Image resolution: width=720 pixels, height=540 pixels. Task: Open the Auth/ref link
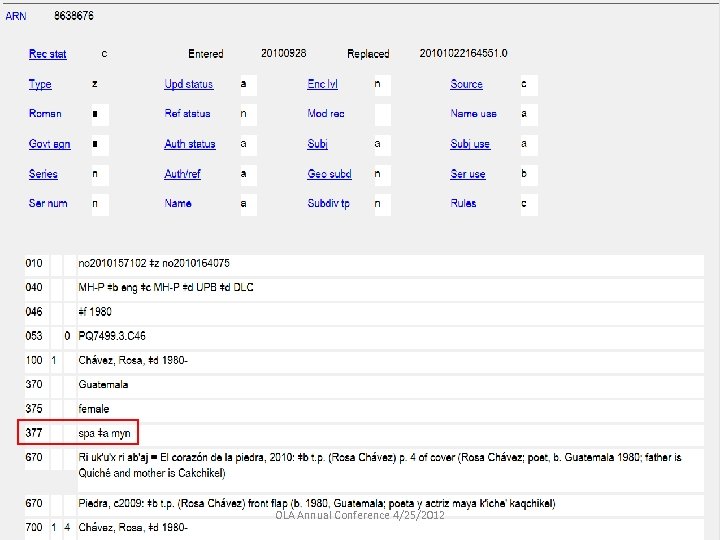coord(182,174)
